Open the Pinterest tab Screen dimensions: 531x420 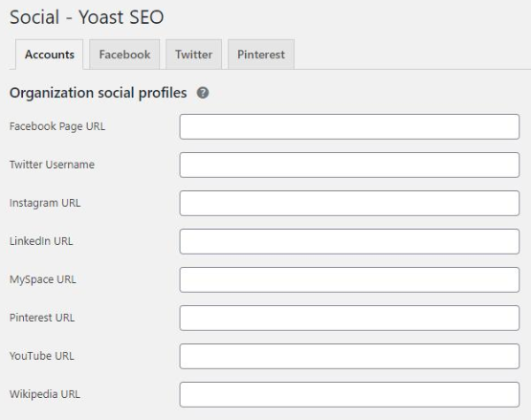(x=261, y=55)
